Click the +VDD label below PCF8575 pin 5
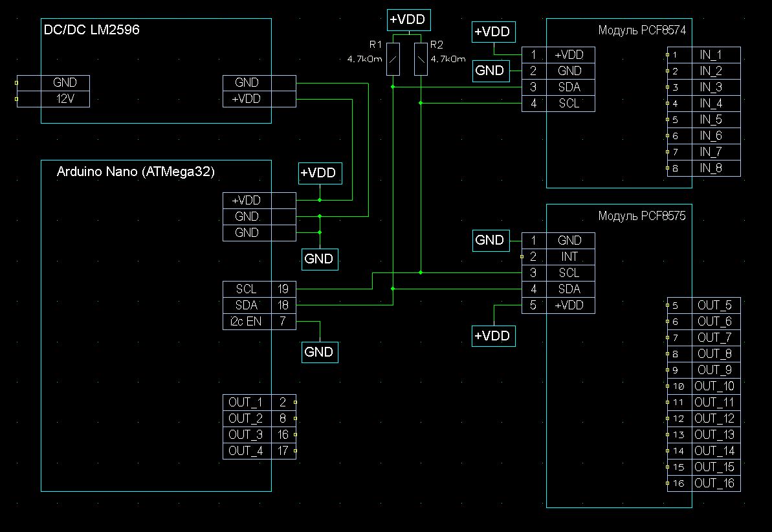772x532 pixels. [x=494, y=336]
